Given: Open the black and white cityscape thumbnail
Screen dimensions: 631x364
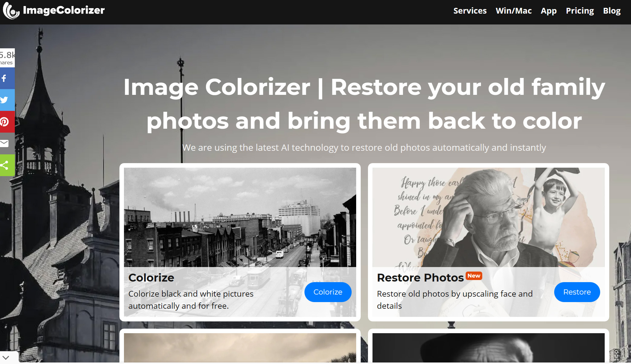Looking at the screenshot, I should tap(240, 217).
